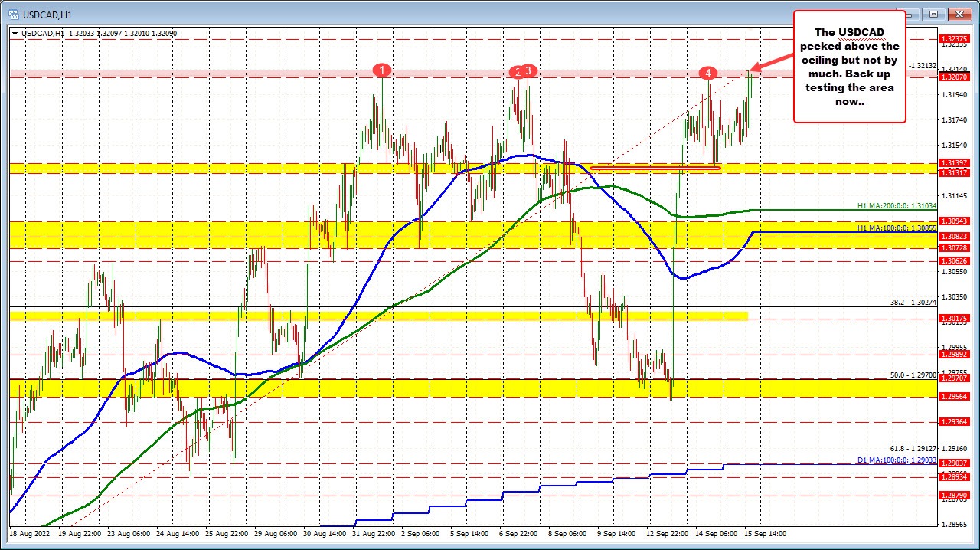Click the solid red resistance line under marker 4
Screen dimensions: 980x550
(655, 167)
